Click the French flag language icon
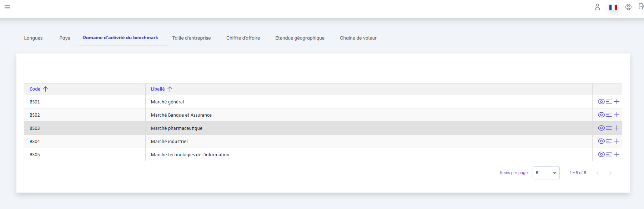This screenshot has height=209, width=644. tap(613, 7)
